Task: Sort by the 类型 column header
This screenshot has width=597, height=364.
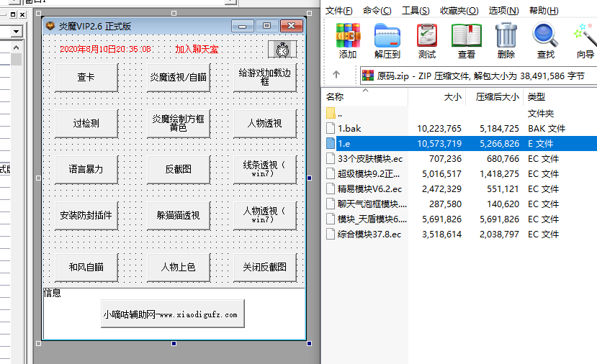Action: pos(560,97)
